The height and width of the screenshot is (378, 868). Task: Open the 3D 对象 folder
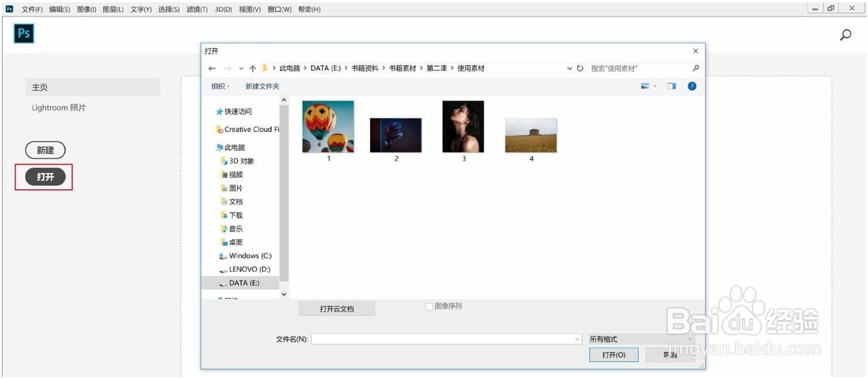(x=238, y=161)
